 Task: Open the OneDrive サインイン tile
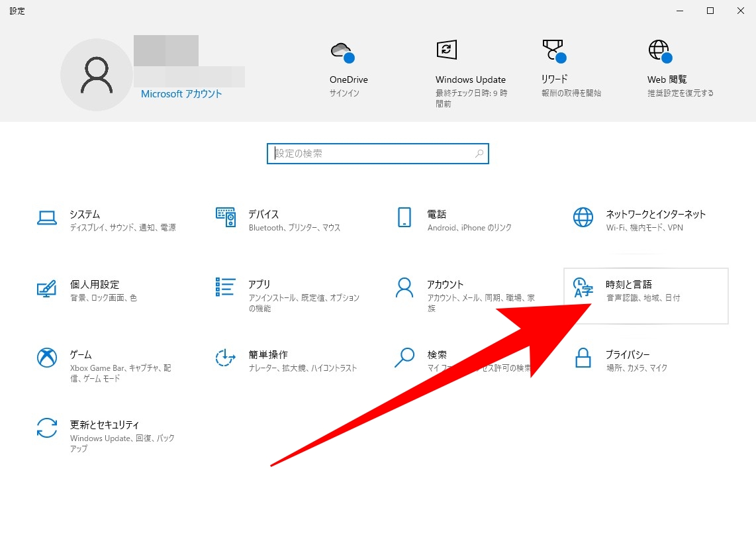point(348,70)
